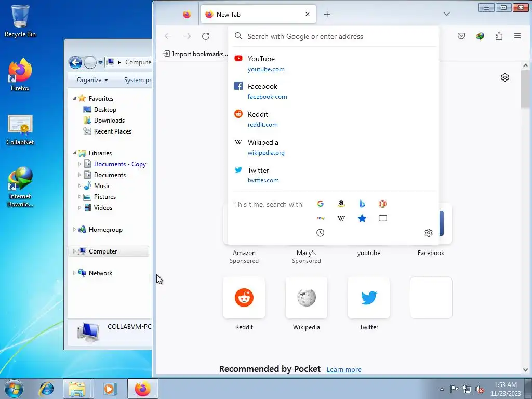
Task: Select Desktop in Explorer Favorites
Action: [105, 110]
